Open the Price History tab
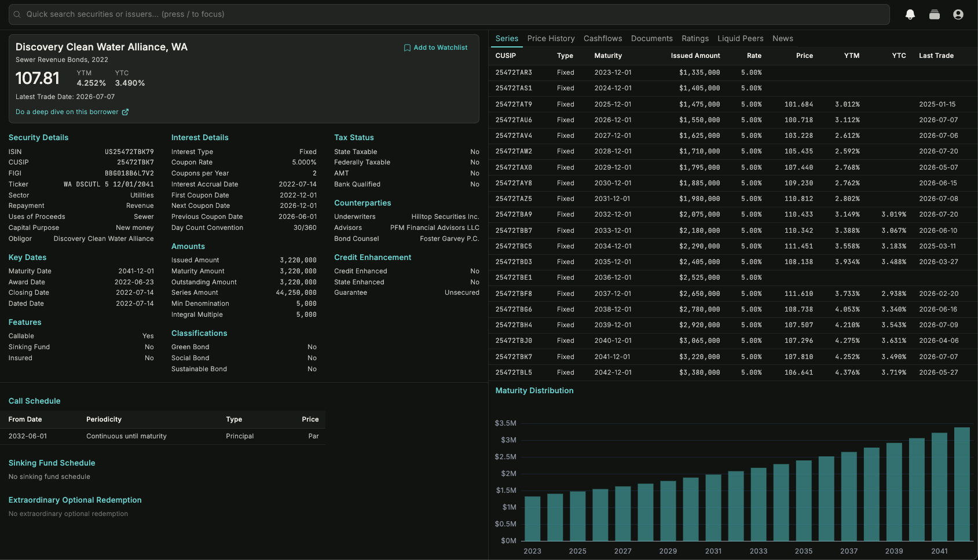 (x=551, y=38)
